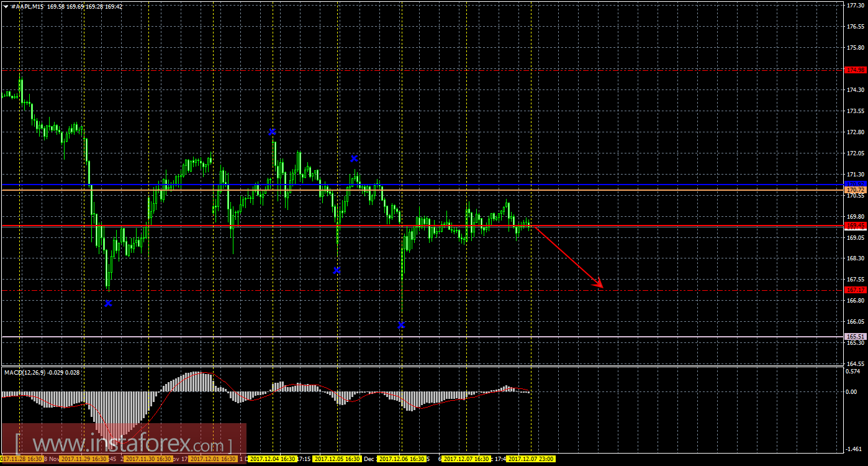
Task: Click the blue X marker above the peak near 171.85
Action: [x=354, y=158]
